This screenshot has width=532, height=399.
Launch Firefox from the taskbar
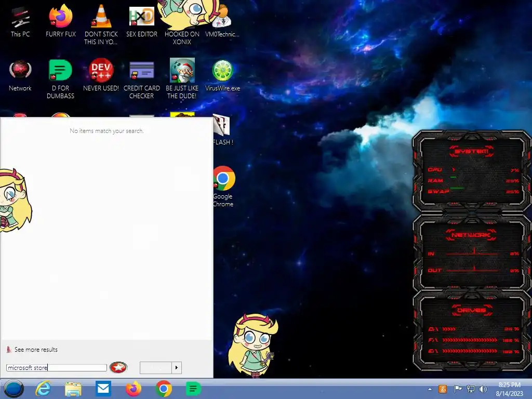[134, 389]
